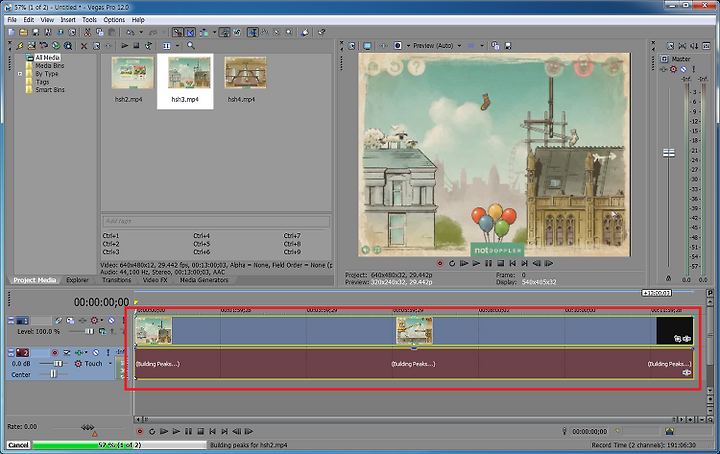Click the New Project icon in main toolbar
Screen dimensions: 720x454
pos(11,32)
